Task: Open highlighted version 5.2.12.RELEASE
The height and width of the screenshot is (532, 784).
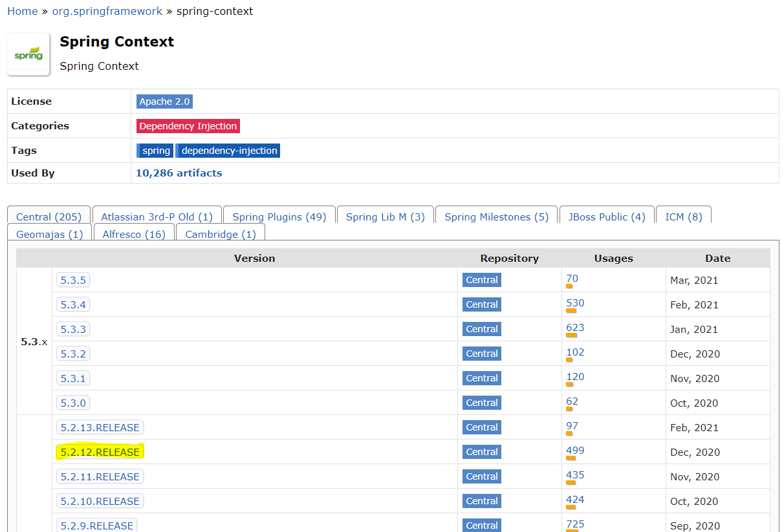Action: tap(100, 452)
